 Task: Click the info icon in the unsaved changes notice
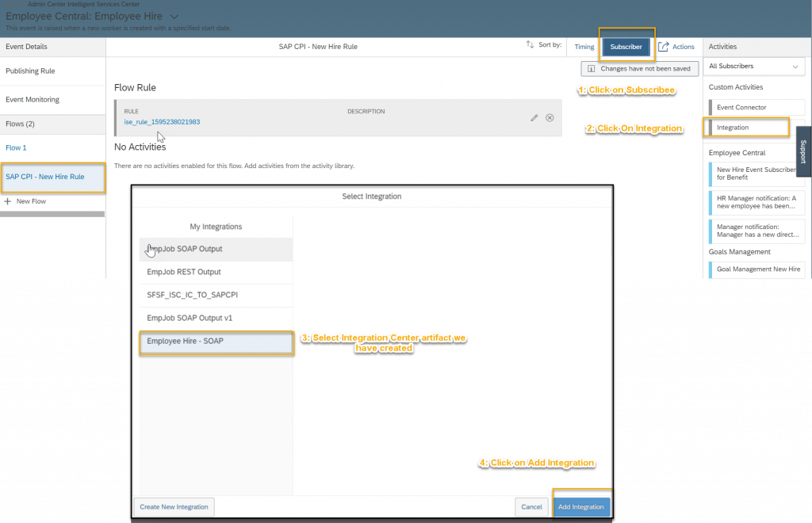point(591,69)
